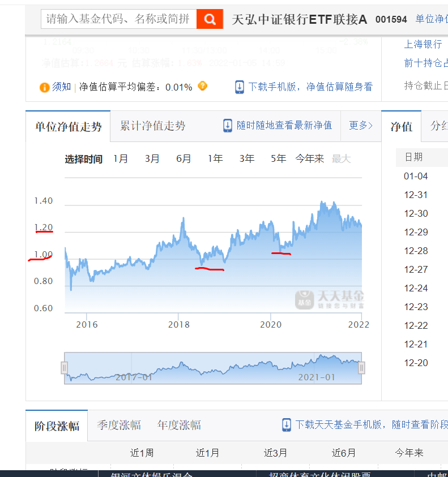Click the 近6月 column header
The width and height of the screenshot is (448, 477).
(x=344, y=453)
